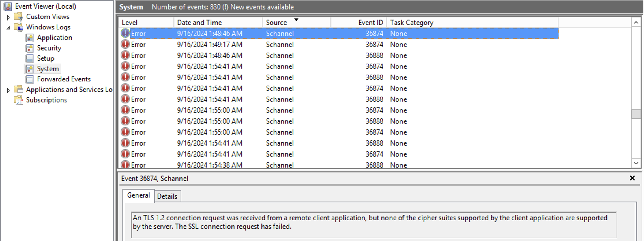
Task: Click the error icon of the 1:49:17 AM event
Action: coord(125,44)
